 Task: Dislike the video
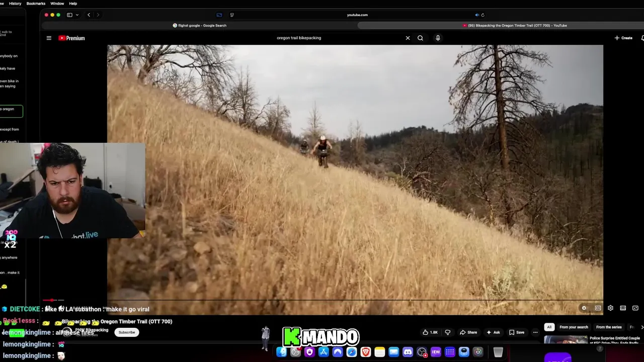click(x=448, y=332)
